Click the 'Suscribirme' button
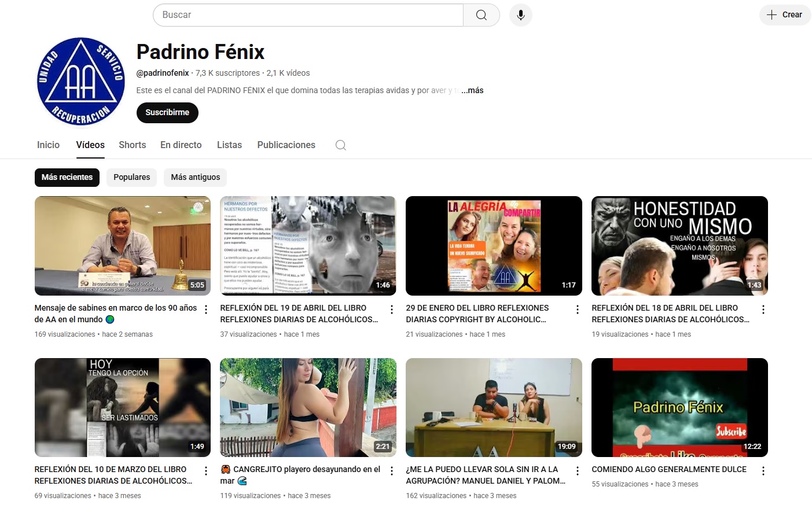The image size is (812, 512). click(x=167, y=113)
